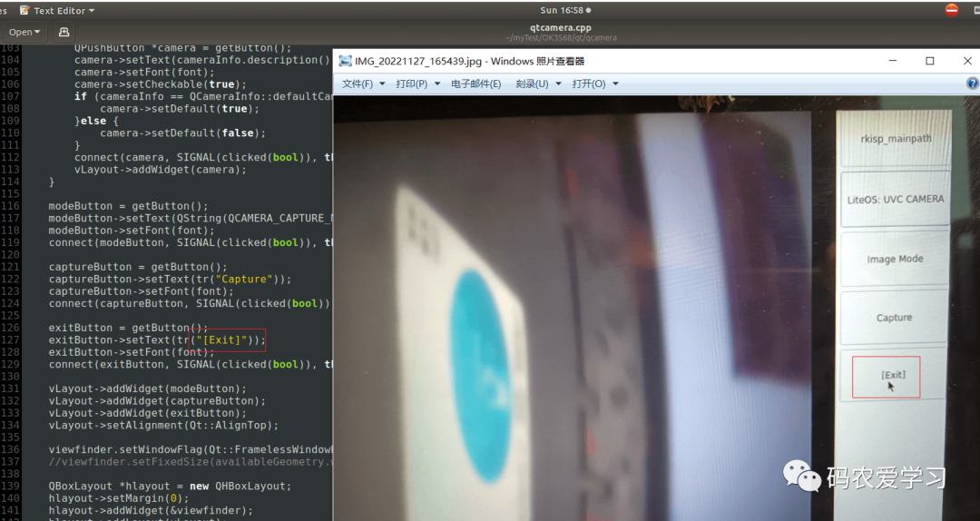Click line 123 captureButton->setFont(font)
The height and width of the screenshot is (521, 980).
(x=142, y=291)
